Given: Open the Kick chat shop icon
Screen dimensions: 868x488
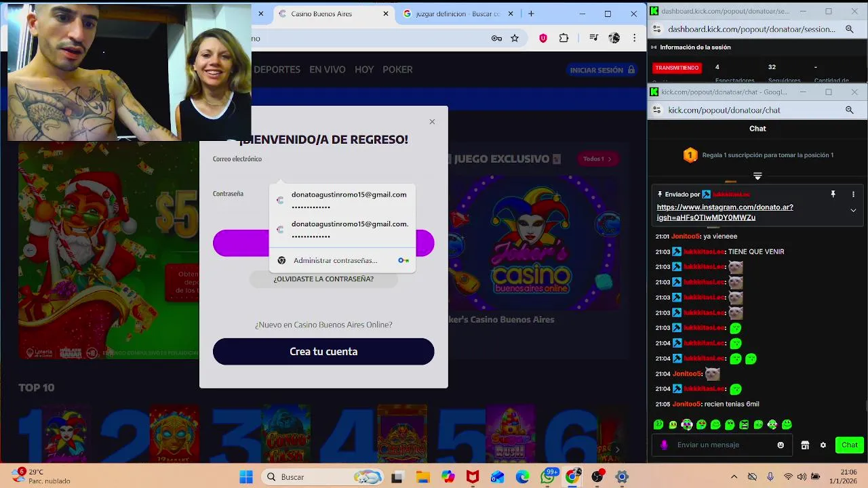Looking at the screenshot, I should [x=805, y=445].
